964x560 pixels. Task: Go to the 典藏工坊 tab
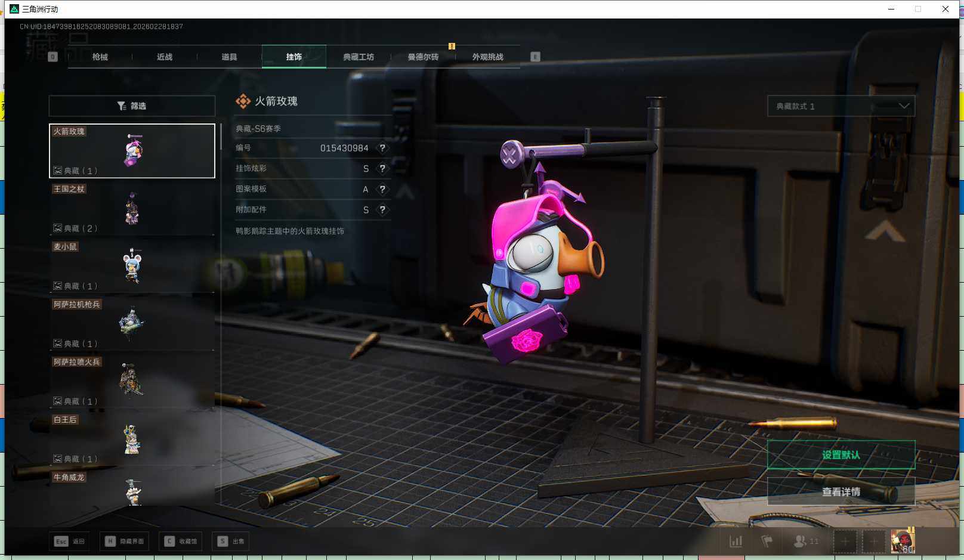[x=359, y=57]
